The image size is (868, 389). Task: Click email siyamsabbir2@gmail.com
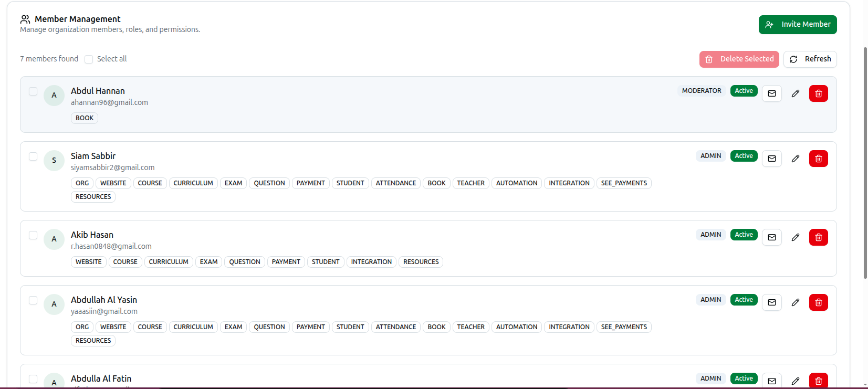coord(112,167)
